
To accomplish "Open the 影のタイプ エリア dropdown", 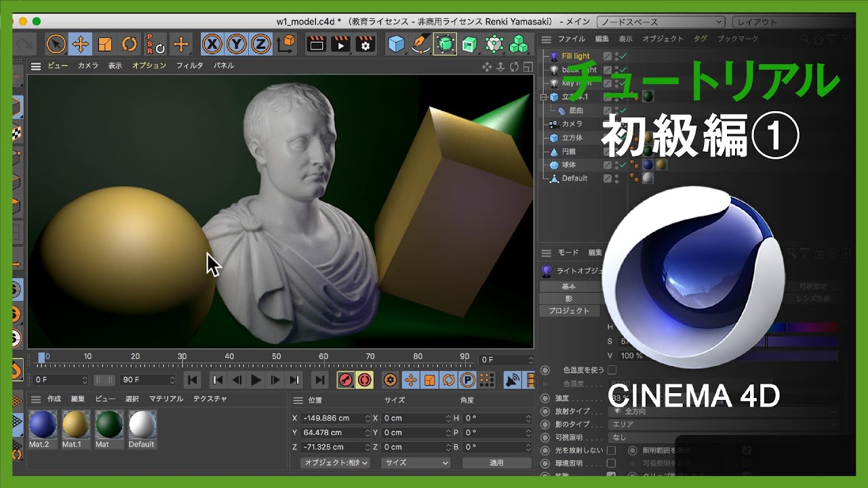I will (x=724, y=424).
